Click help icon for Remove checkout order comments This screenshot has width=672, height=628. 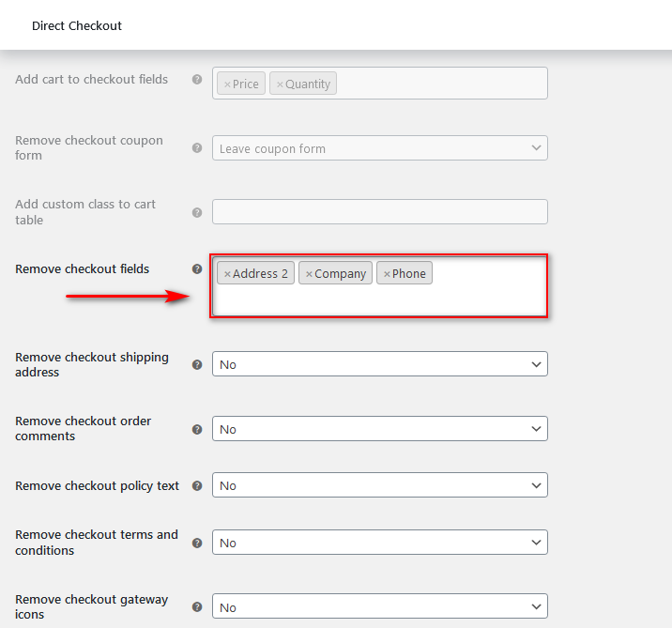(197, 429)
